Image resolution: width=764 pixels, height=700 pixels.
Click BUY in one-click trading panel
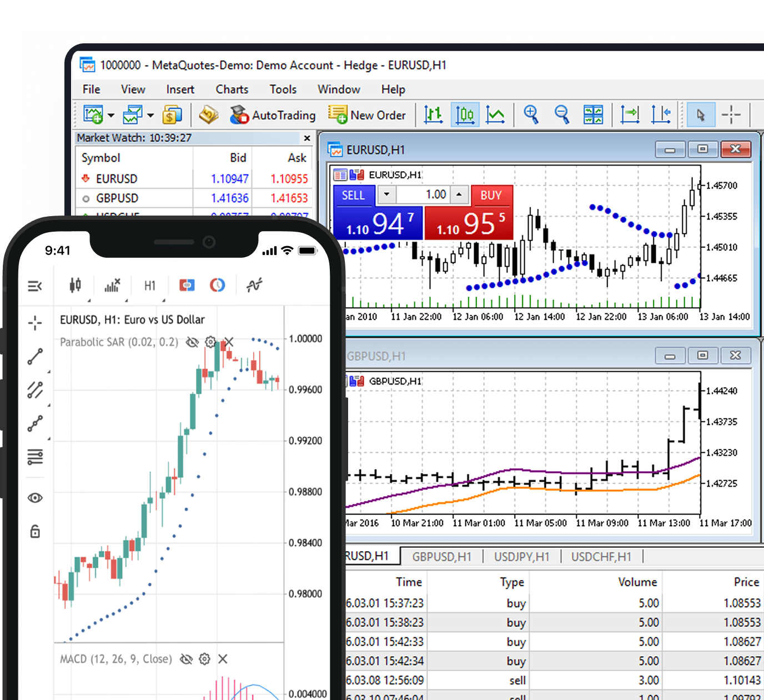491,196
